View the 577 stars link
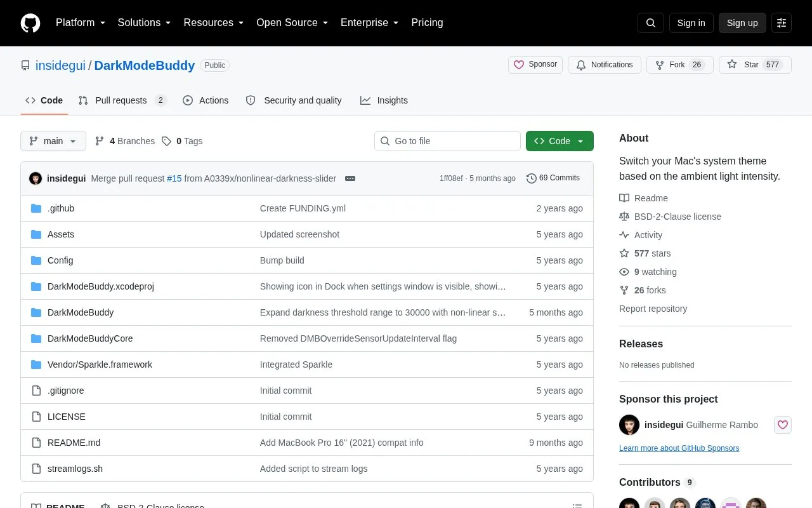 (645, 253)
